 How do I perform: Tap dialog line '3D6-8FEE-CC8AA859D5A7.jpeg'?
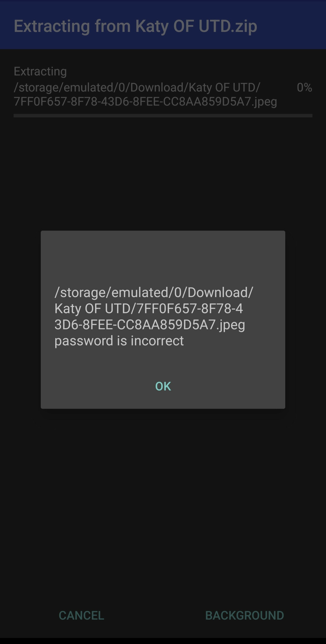point(150,325)
